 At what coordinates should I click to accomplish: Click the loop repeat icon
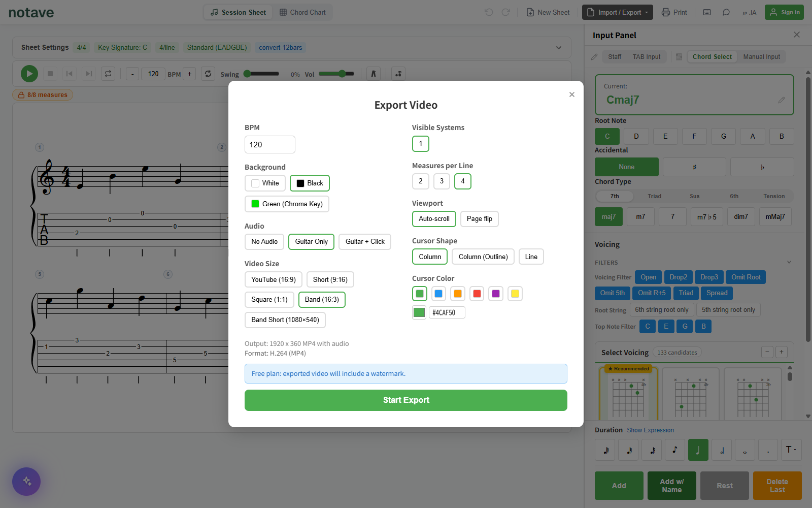(x=108, y=74)
